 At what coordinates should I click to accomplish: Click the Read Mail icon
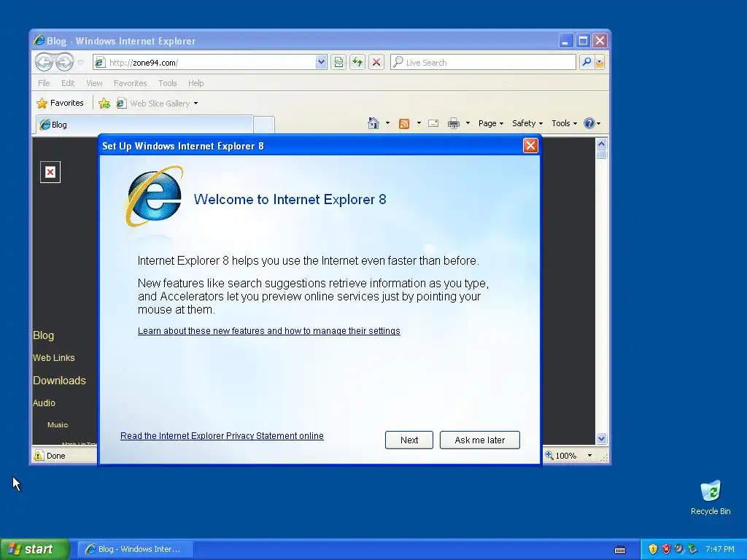pos(433,123)
